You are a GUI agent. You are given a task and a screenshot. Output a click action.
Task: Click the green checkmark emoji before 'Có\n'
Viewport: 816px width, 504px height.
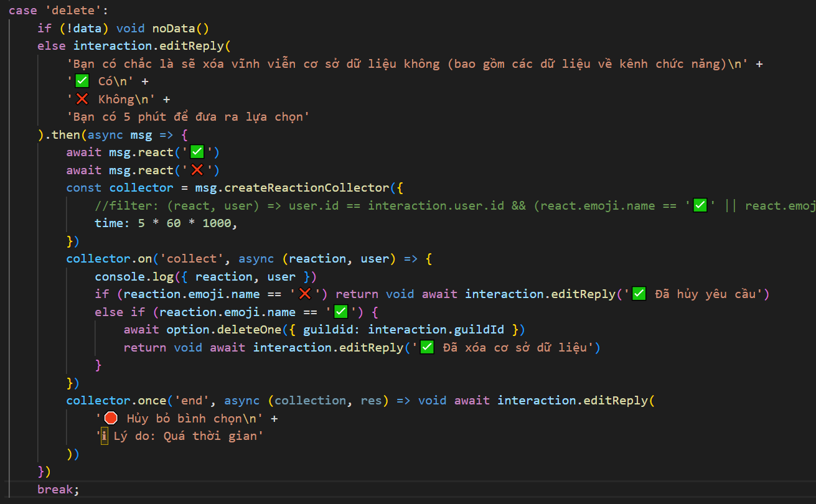82,82
